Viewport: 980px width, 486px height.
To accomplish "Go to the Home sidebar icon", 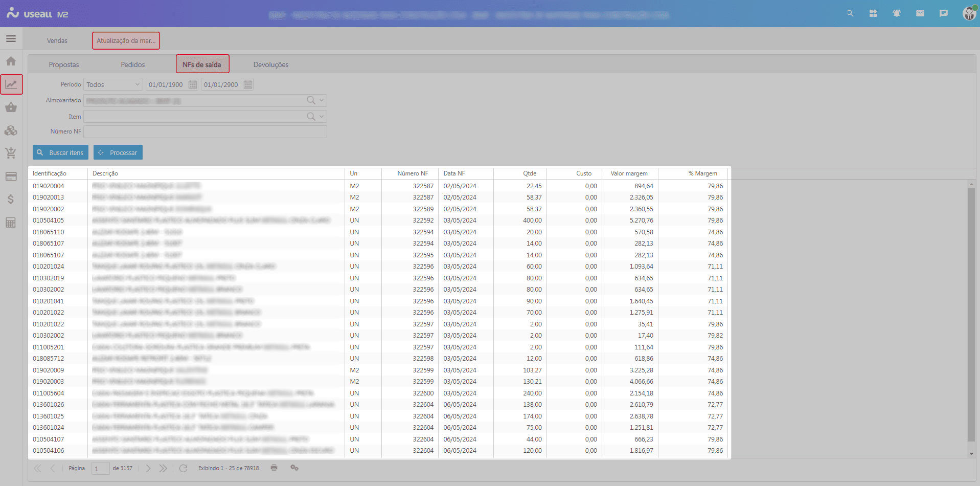I will click(11, 61).
